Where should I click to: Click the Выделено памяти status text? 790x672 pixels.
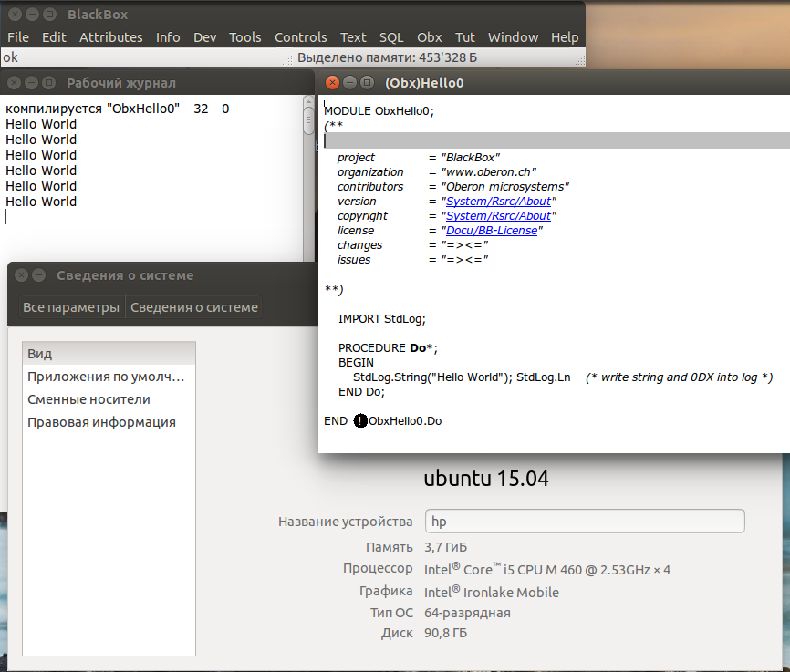pos(387,57)
